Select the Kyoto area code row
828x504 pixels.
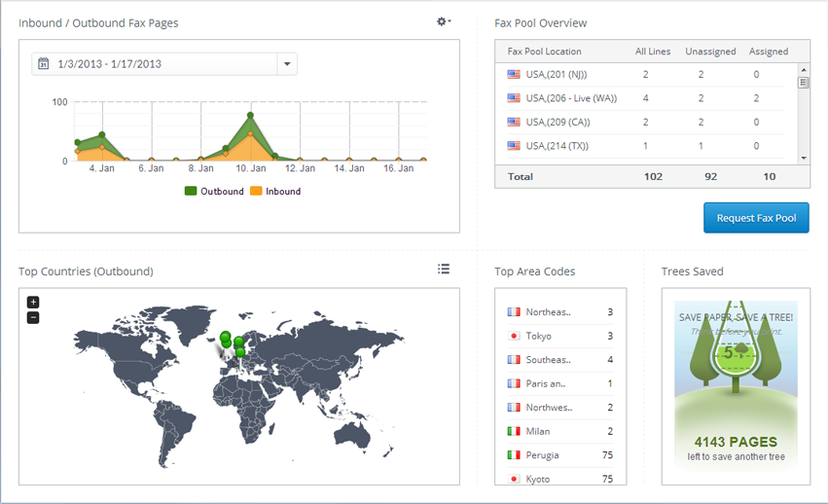(x=560, y=478)
